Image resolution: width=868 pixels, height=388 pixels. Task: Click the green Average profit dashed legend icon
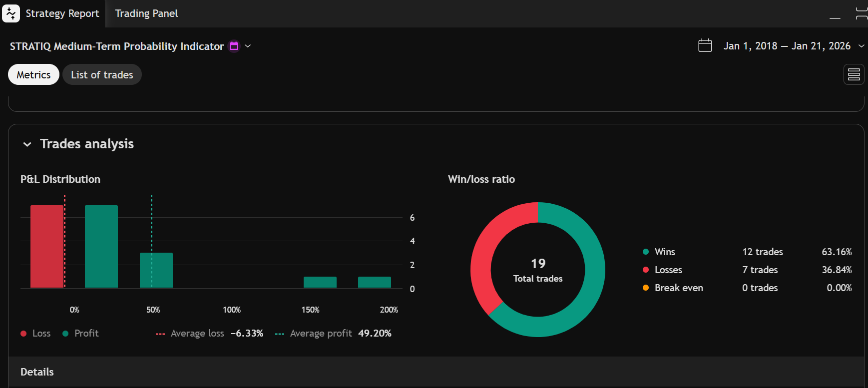point(280,334)
